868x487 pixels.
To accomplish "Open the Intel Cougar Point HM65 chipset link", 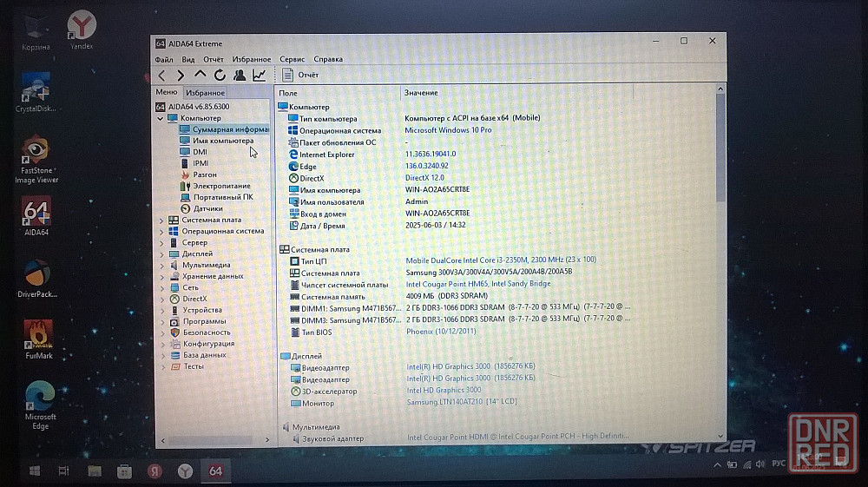I will click(478, 283).
